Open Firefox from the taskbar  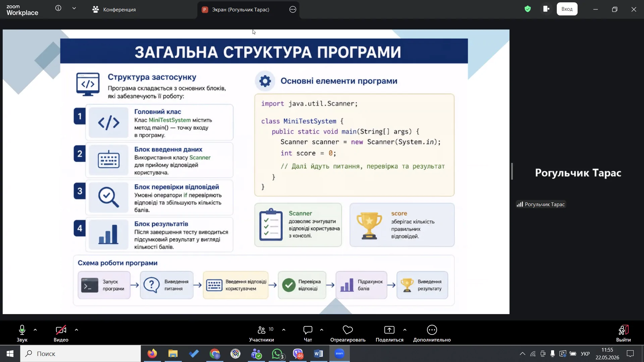[x=152, y=354]
